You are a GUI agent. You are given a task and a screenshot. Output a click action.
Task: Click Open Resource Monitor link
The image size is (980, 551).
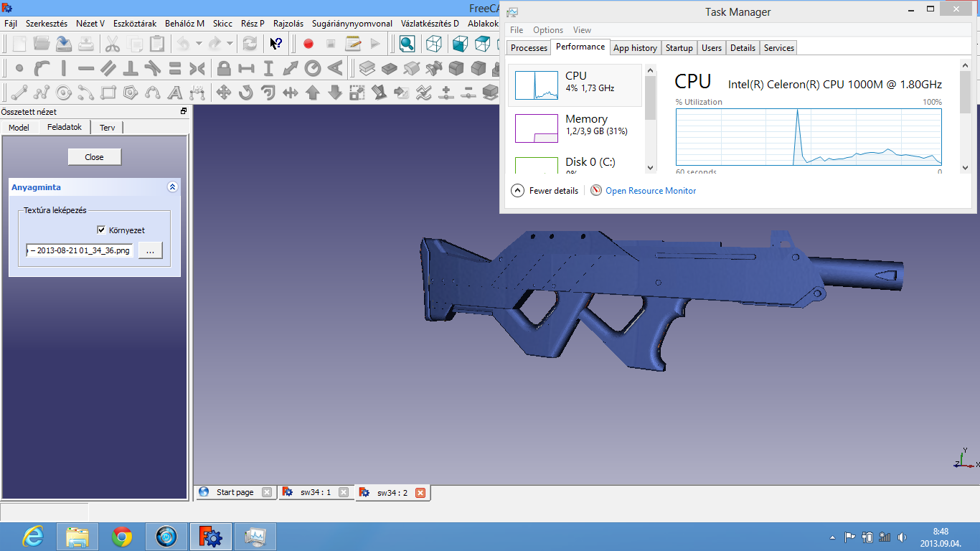tap(651, 191)
